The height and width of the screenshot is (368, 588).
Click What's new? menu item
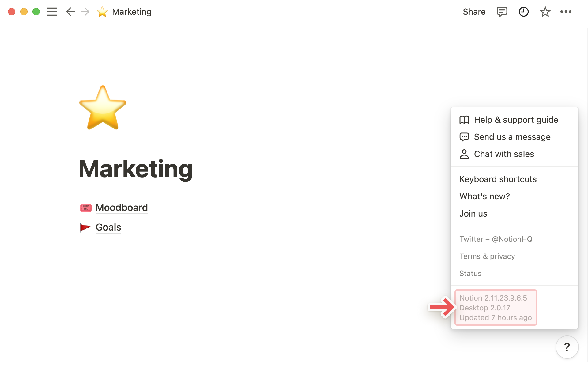pos(484,196)
